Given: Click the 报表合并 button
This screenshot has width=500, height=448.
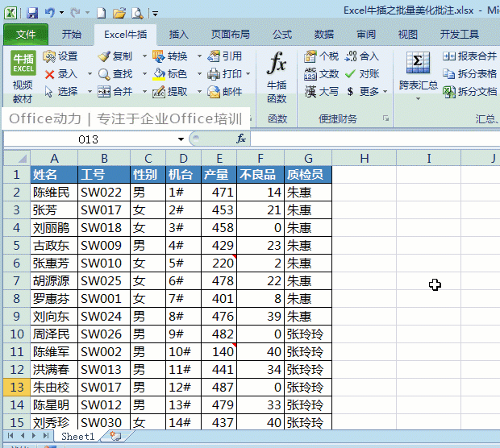Looking at the screenshot, I should [469, 56].
